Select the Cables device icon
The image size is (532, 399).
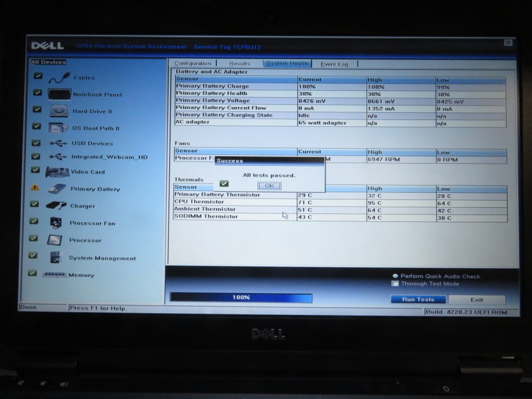tap(59, 78)
